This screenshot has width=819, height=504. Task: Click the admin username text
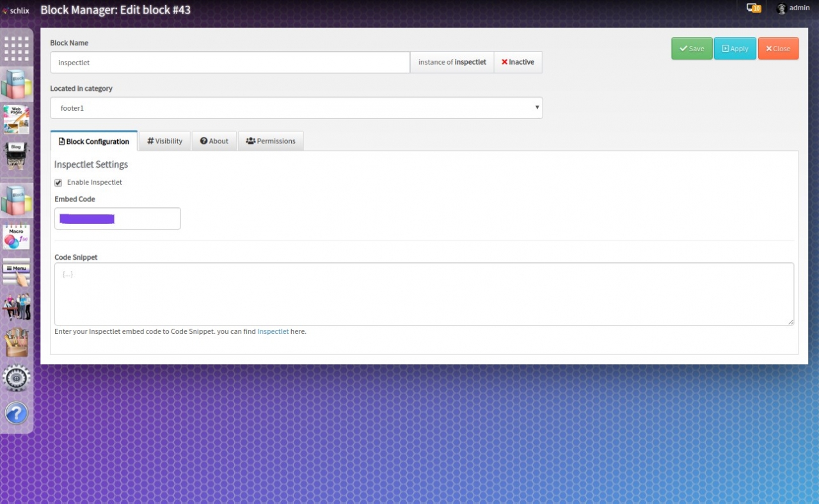tap(800, 8)
